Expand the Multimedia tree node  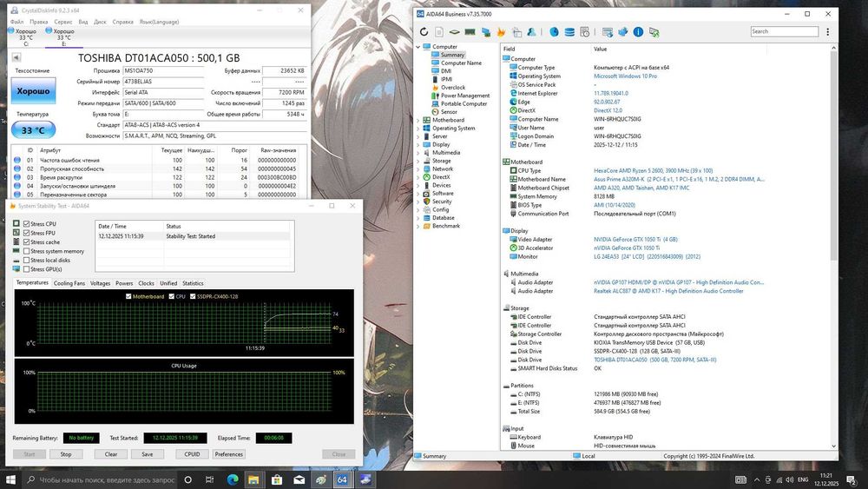(418, 152)
